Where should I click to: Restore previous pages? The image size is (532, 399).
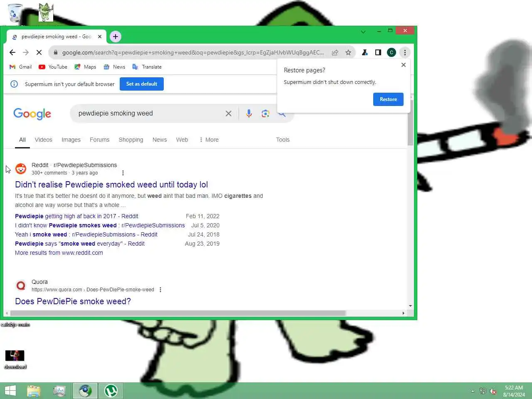point(388,99)
